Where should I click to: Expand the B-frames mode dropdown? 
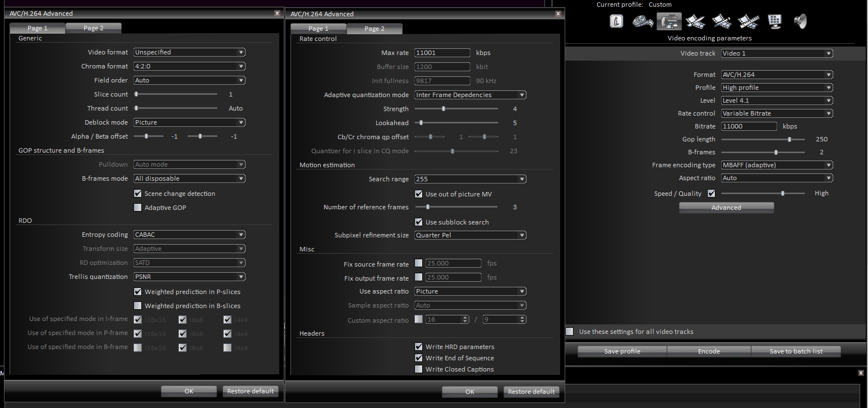(x=190, y=178)
